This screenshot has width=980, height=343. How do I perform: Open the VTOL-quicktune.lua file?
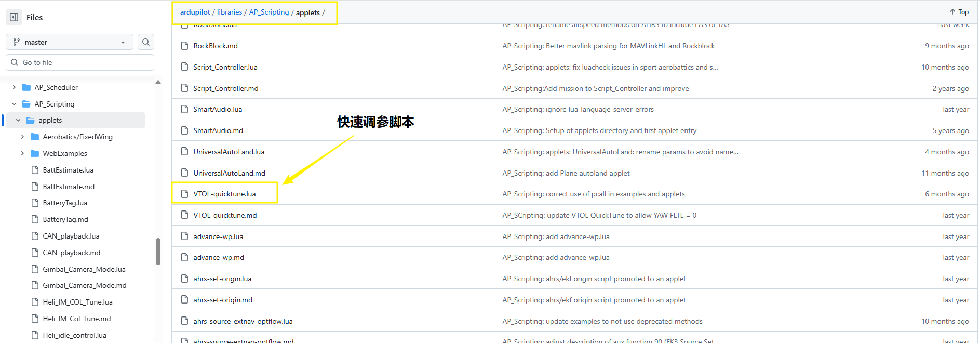(224, 194)
